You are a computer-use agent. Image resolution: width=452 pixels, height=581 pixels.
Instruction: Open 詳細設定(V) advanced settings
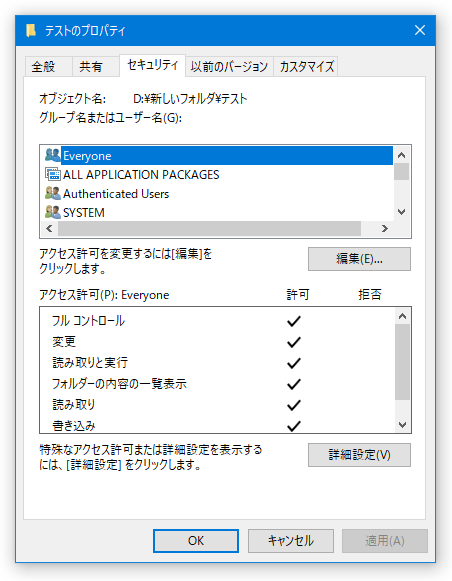pyautogui.click(x=359, y=455)
